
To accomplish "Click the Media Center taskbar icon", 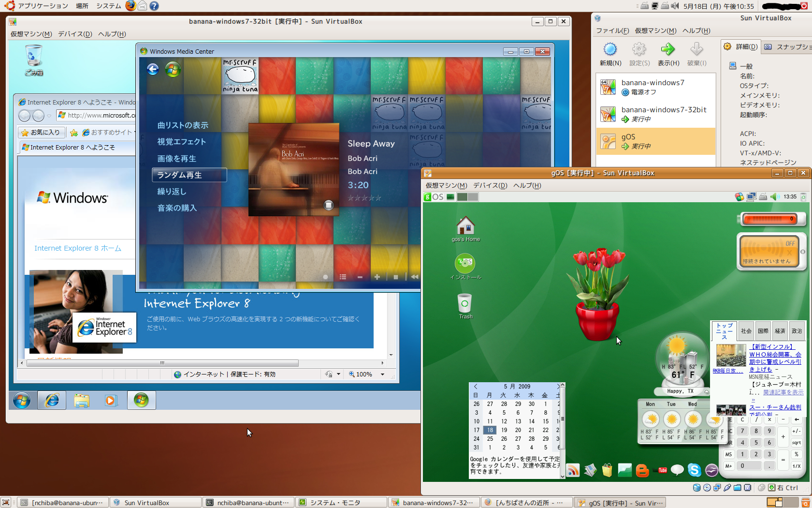I will coord(141,401).
